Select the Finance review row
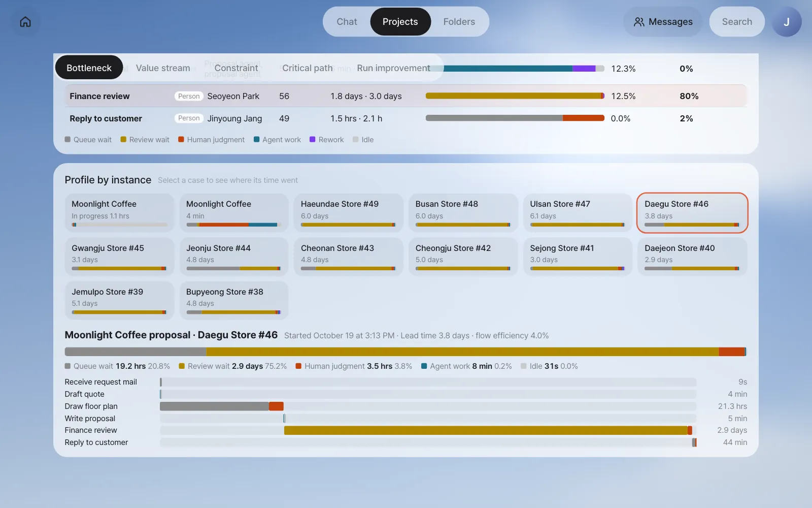The height and width of the screenshot is (508, 812). pos(405,96)
